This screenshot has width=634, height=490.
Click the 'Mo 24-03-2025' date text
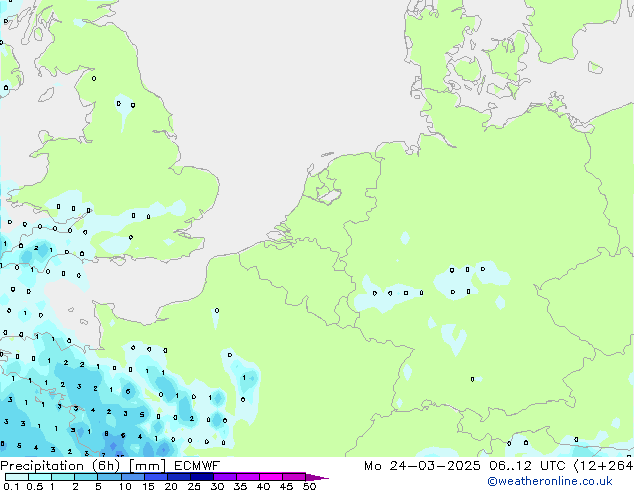pos(422,466)
